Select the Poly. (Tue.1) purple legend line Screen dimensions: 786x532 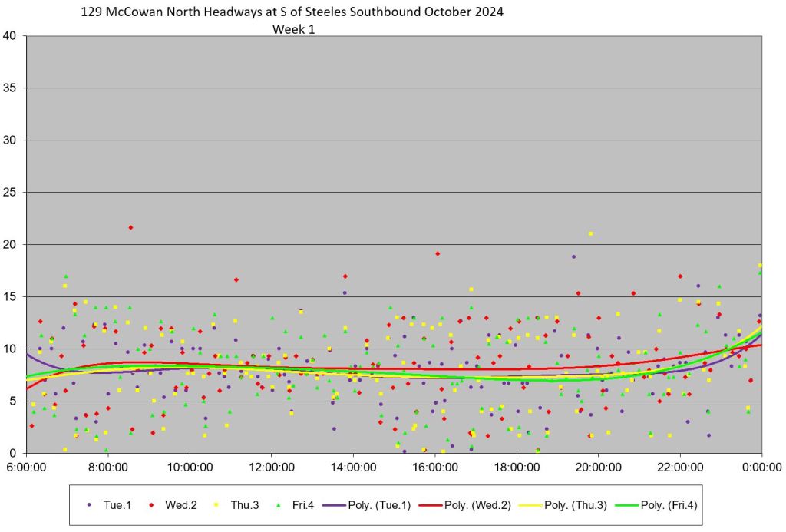335,504
